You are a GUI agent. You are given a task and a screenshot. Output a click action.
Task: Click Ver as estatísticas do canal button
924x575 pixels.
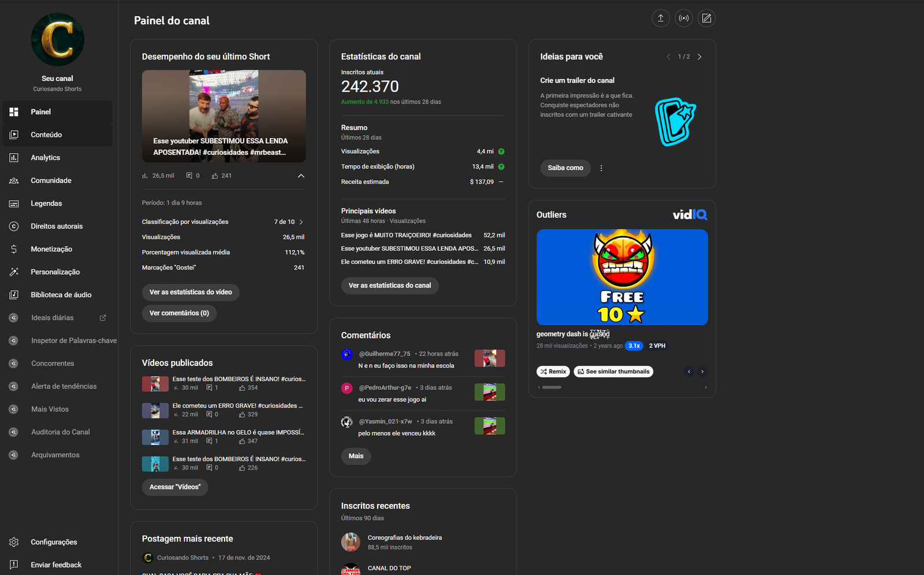[x=390, y=285]
